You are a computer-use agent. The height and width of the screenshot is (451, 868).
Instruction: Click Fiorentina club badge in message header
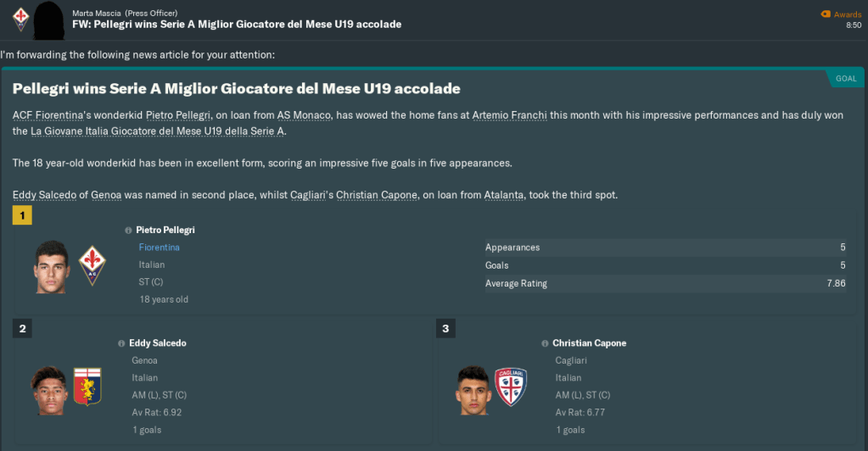21,16
